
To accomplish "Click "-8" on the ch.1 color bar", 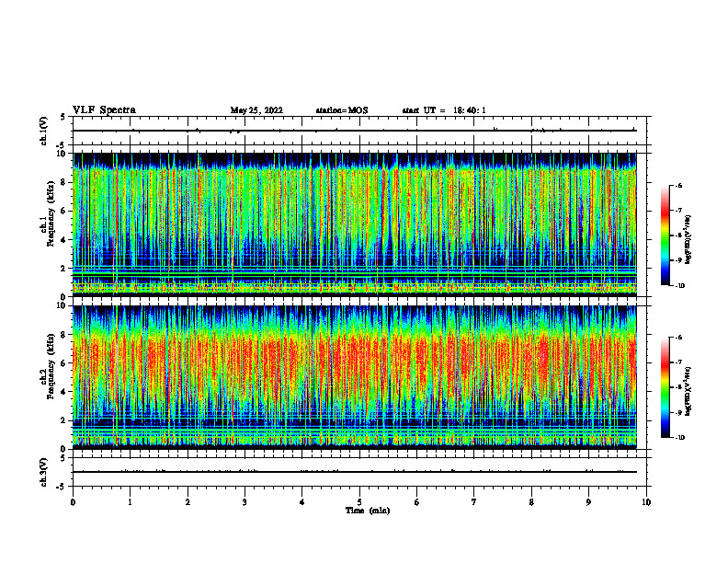I will (x=678, y=236).
